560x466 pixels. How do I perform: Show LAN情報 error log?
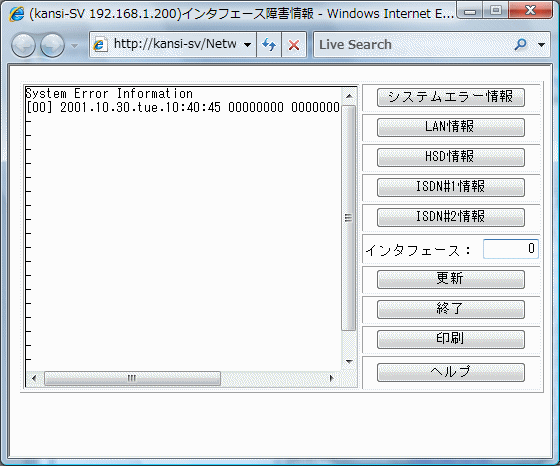(x=451, y=127)
